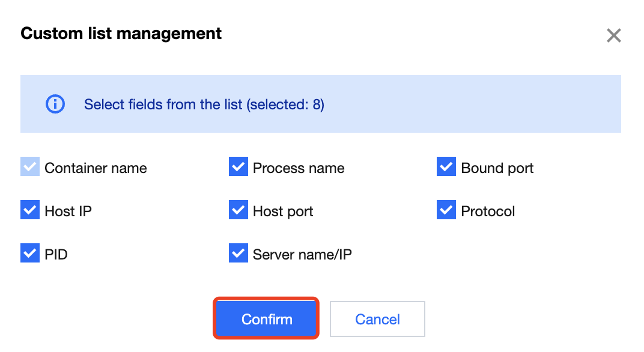Uncheck the Process name checkbox
This screenshot has height=352, width=644.
point(238,168)
